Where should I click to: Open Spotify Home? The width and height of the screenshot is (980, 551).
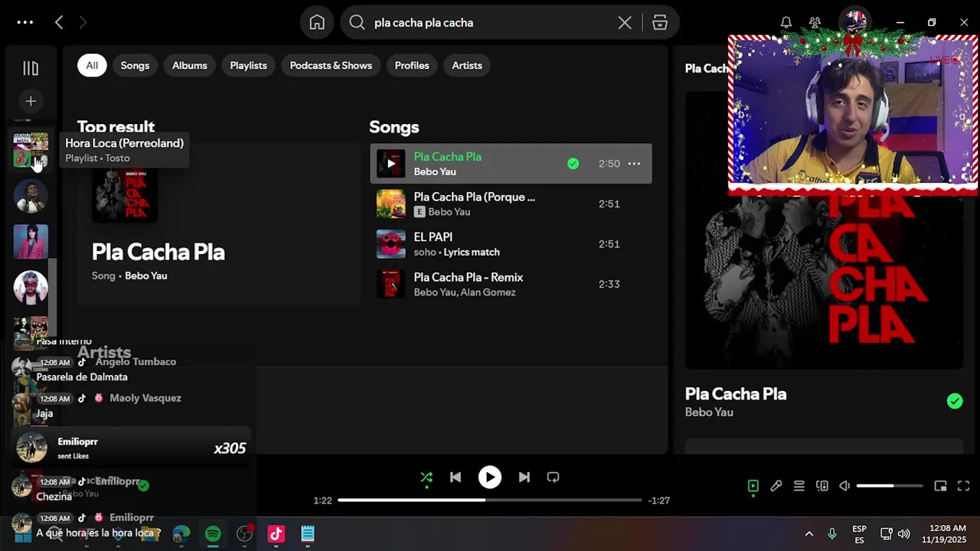click(x=317, y=22)
